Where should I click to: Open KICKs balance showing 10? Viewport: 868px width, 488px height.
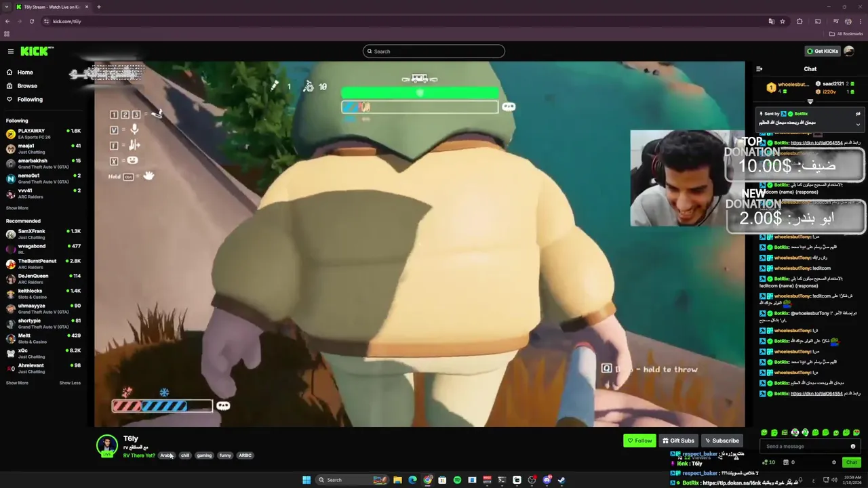point(769,462)
